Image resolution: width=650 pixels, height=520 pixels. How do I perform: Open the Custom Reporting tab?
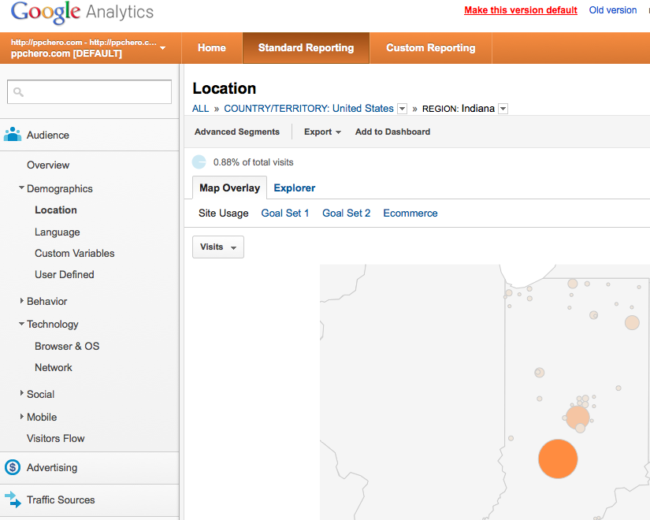click(431, 48)
